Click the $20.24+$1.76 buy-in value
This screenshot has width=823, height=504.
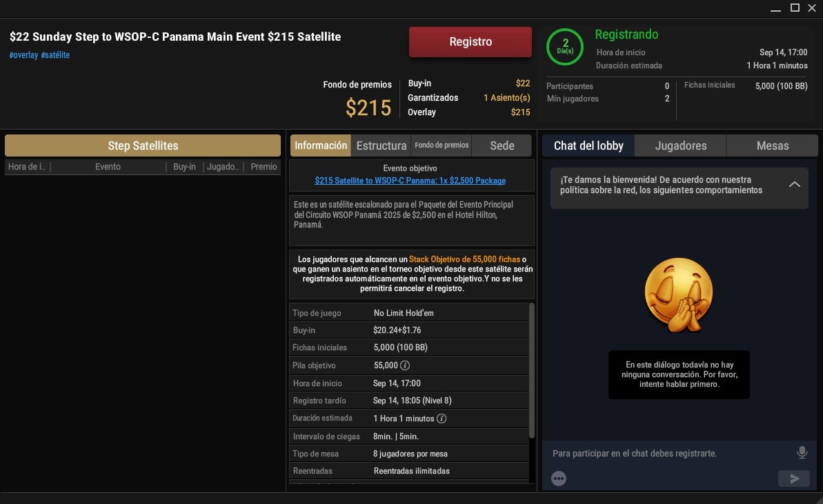pyautogui.click(x=397, y=330)
